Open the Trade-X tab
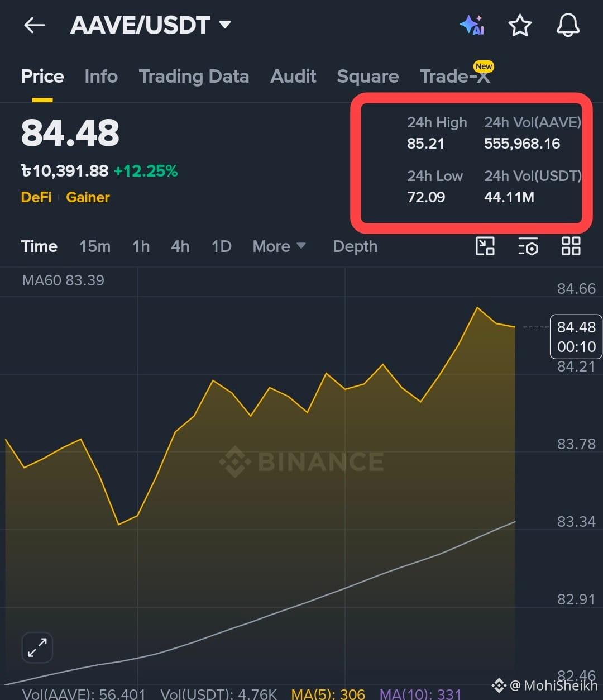The width and height of the screenshot is (603, 700). (x=455, y=77)
